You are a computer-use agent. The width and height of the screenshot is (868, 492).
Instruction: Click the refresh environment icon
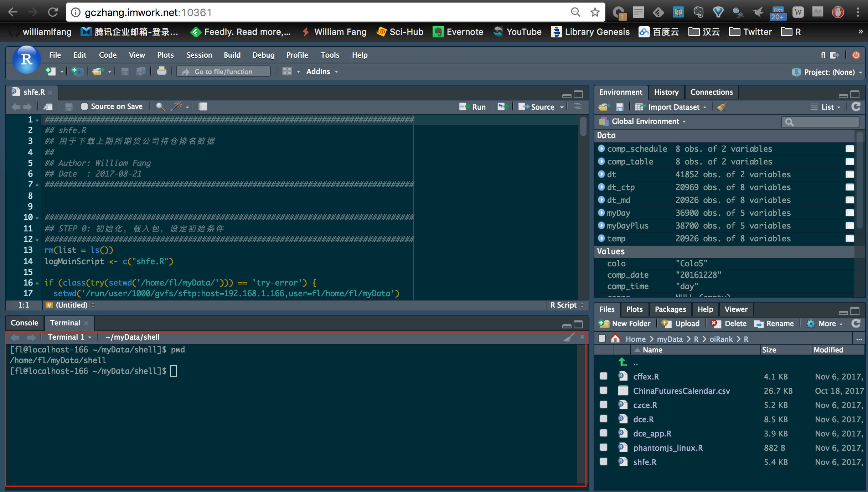point(856,106)
